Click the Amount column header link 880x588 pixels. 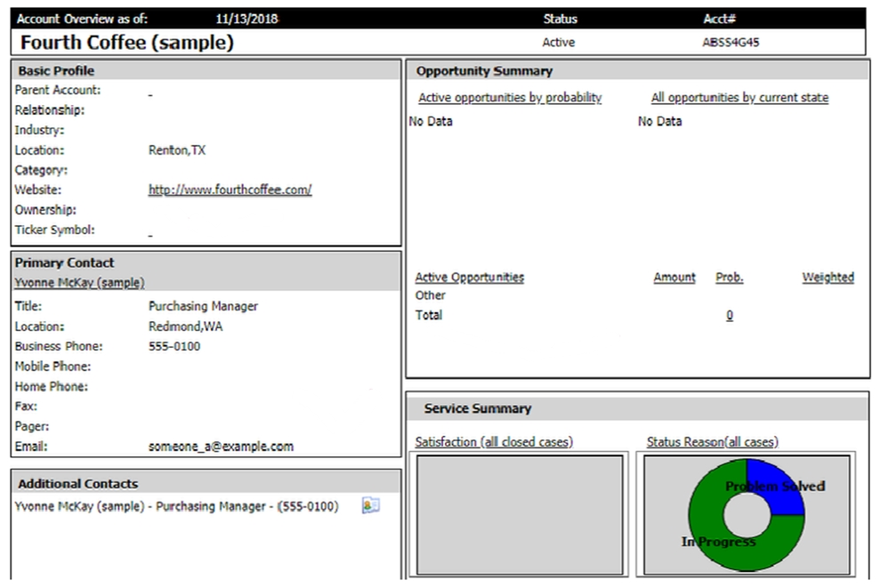tap(674, 278)
